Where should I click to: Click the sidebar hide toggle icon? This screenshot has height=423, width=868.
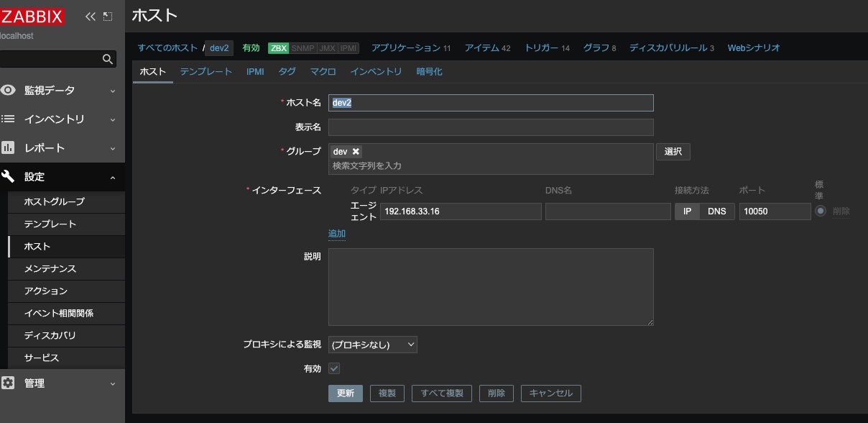108,16
